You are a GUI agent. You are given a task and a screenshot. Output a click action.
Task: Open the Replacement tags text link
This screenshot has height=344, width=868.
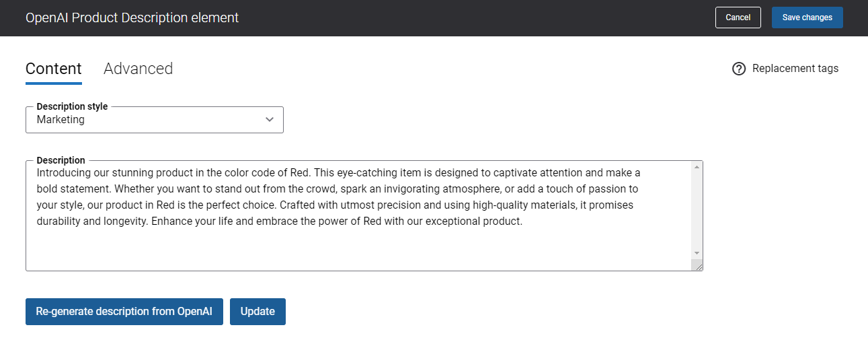click(795, 69)
